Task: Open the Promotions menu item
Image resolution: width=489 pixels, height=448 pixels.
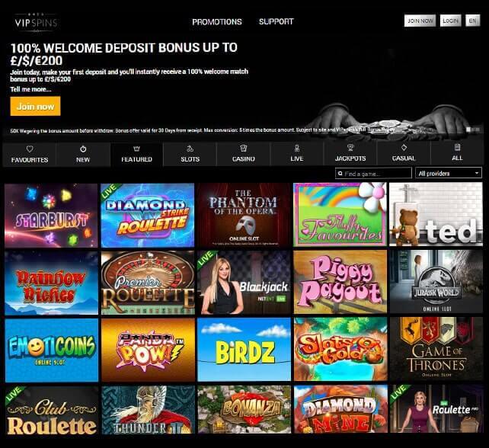Action: (x=217, y=22)
